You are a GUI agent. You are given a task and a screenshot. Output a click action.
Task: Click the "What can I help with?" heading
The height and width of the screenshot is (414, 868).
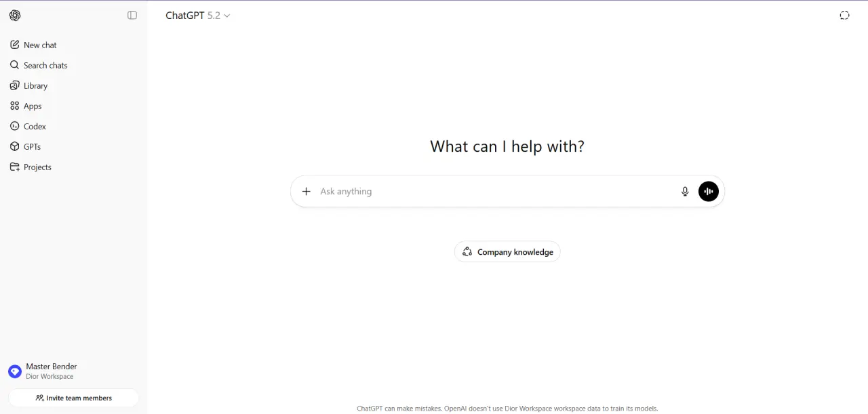(x=507, y=146)
